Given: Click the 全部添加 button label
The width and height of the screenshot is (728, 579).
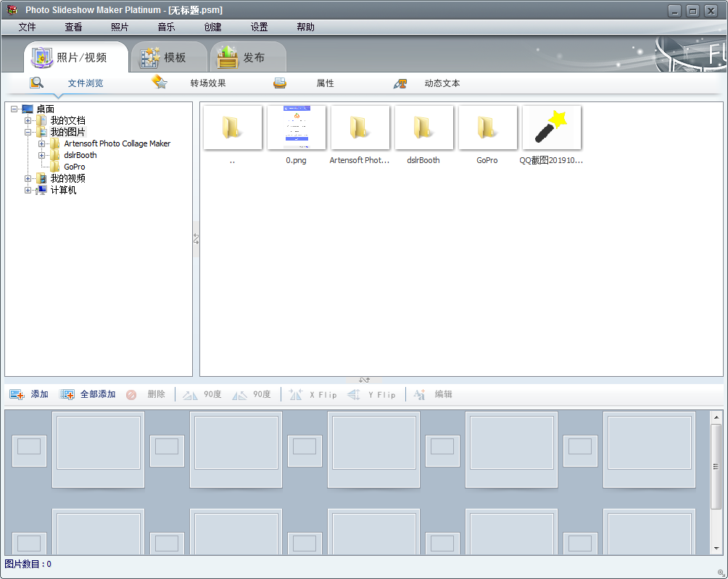Looking at the screenshot, I should coord(98,394).
